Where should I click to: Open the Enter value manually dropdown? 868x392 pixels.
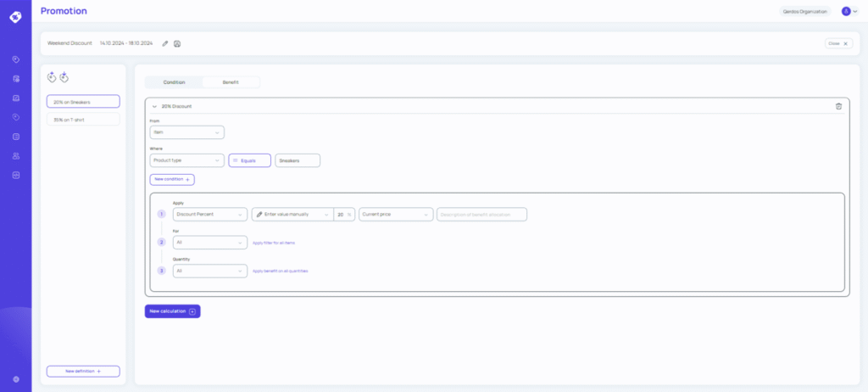[292, 215]
